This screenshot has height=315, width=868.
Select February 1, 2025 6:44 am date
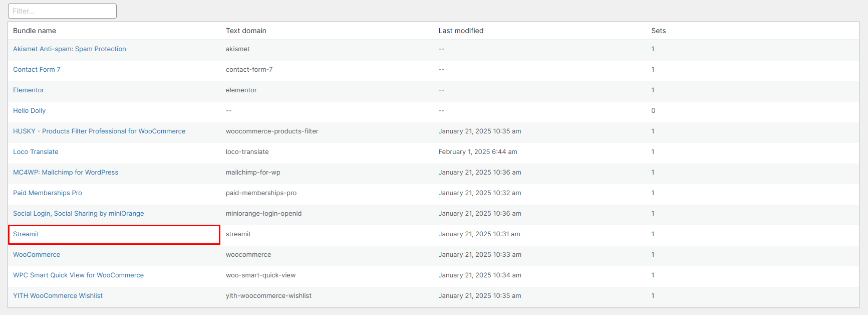click(x=478, y=151)
